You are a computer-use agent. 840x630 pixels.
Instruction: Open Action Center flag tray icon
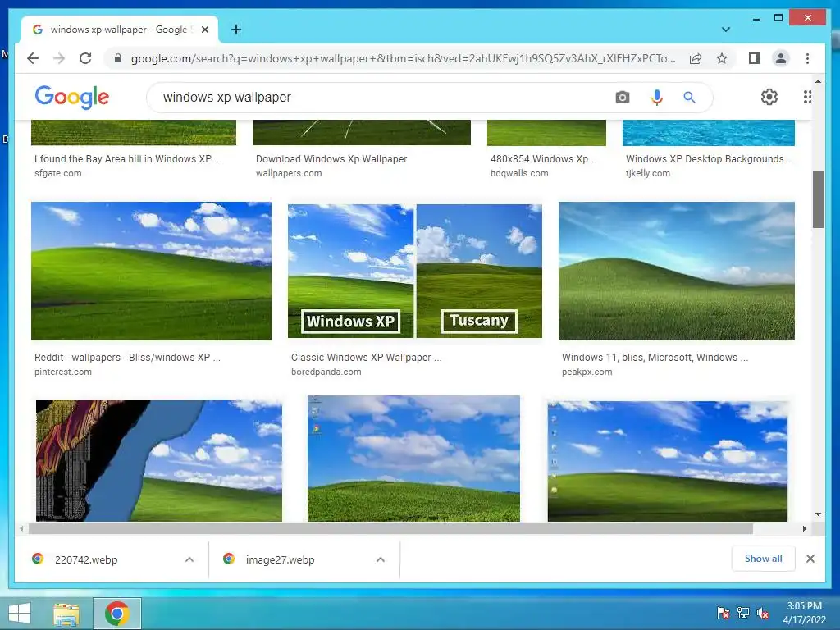click(x=723, y=612)
